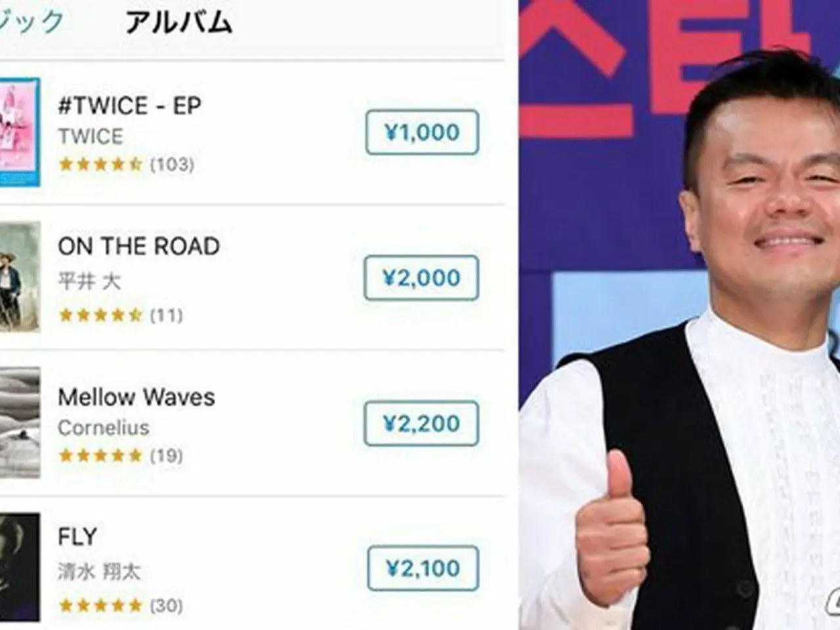View star ratings for #TWICE - EP (103)
840x630 pixels.
coord(127,164)
